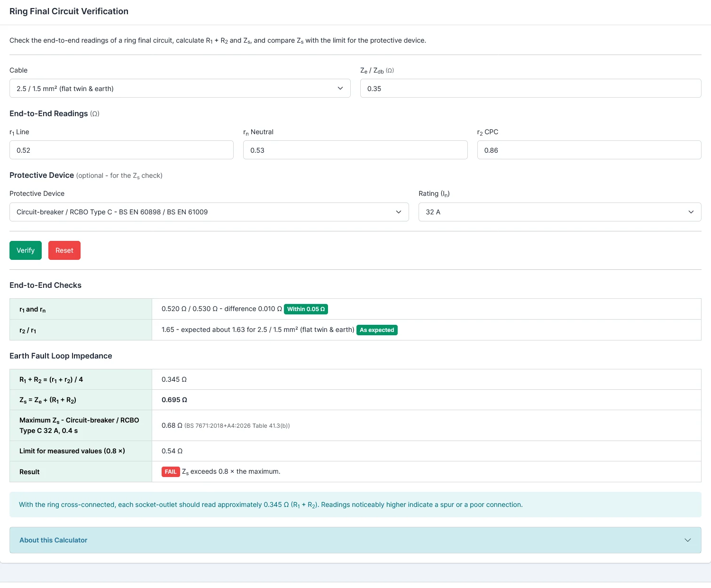Click the Zs value 0.695 Ω
The height and width of the screenshot is (588, 711).
pyautogui.click(x=174, y=400)
